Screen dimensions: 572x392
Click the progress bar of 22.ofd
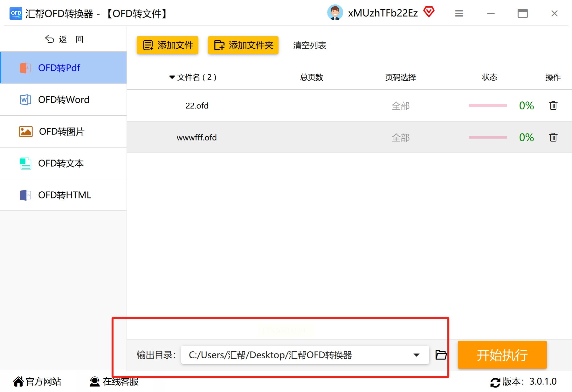click(487, 106)
